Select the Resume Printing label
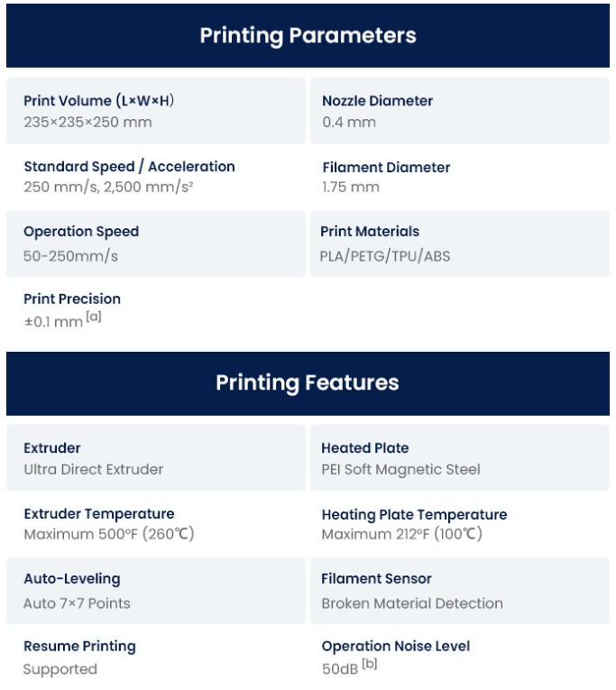The image size is (616, 690). coord(79,647)
